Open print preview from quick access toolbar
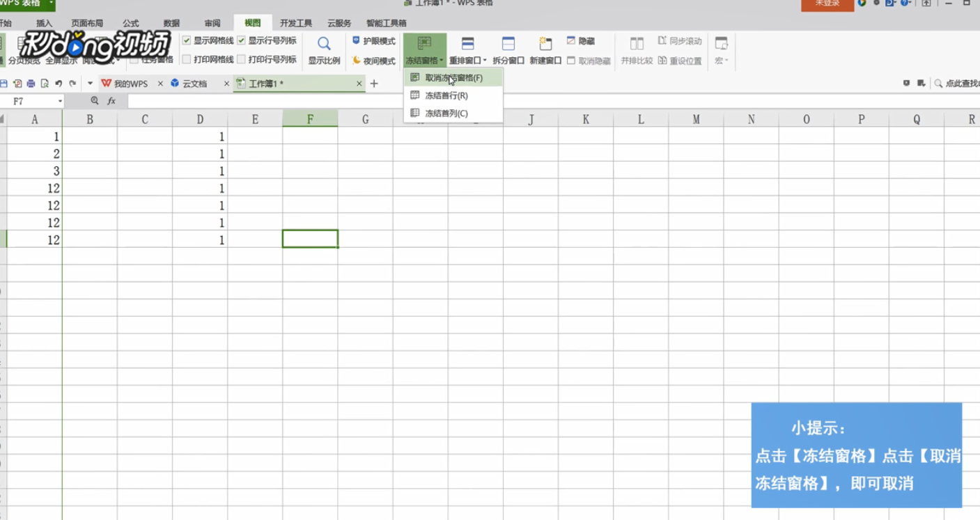Viewport: 980px width, 520px height. pos(45,84)
